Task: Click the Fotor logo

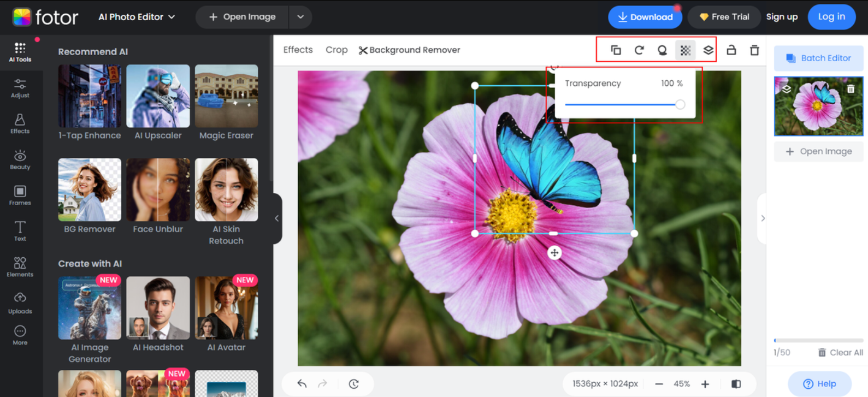Action: point(45,17)
